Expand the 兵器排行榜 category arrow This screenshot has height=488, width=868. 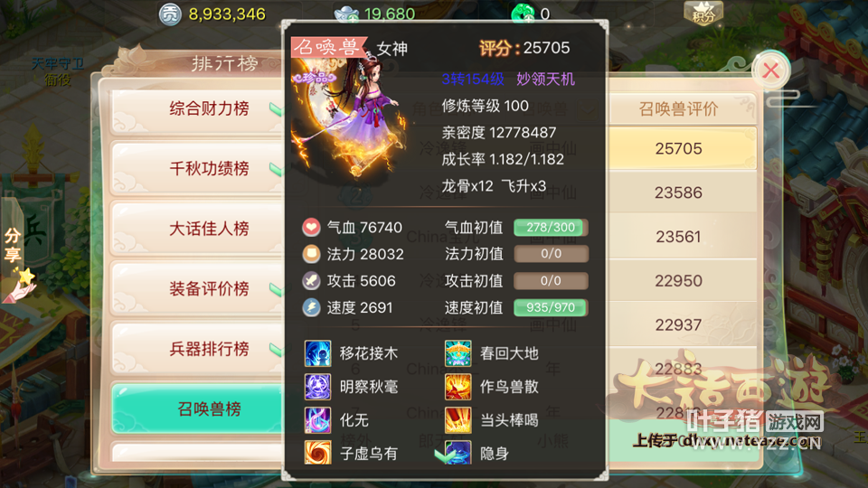(x=276, y=349)
